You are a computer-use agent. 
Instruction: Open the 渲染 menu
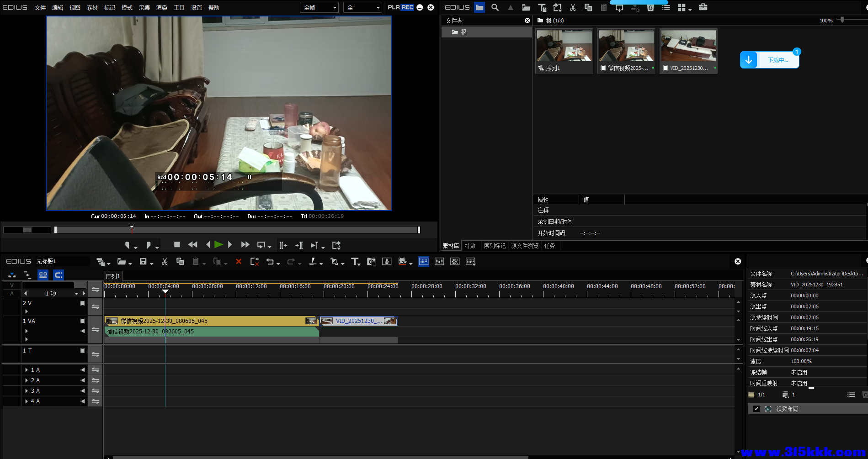[x=162, y=7]
